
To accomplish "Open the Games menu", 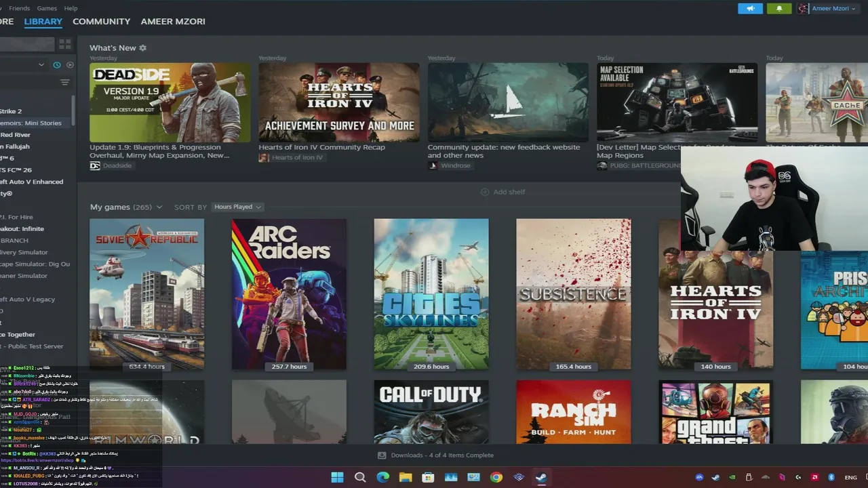I will coord(47,8).
